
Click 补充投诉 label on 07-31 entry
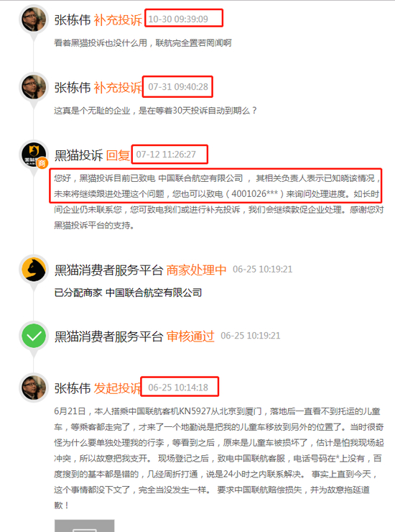(118, 88)
